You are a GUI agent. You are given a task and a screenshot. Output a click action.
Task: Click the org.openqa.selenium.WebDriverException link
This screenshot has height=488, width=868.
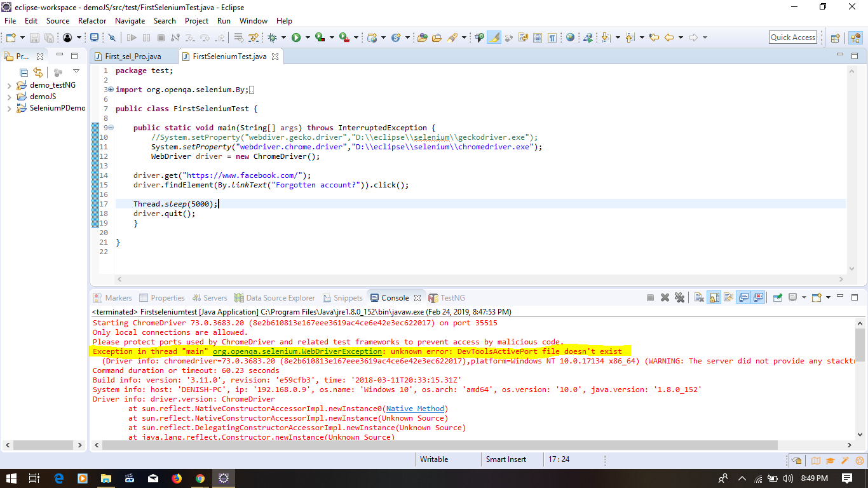tap(298, 351)
